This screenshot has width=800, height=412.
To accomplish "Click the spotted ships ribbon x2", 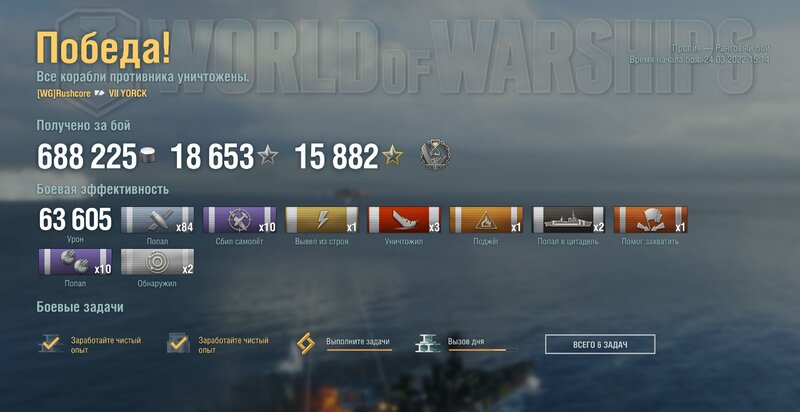I will coord(157,262).
